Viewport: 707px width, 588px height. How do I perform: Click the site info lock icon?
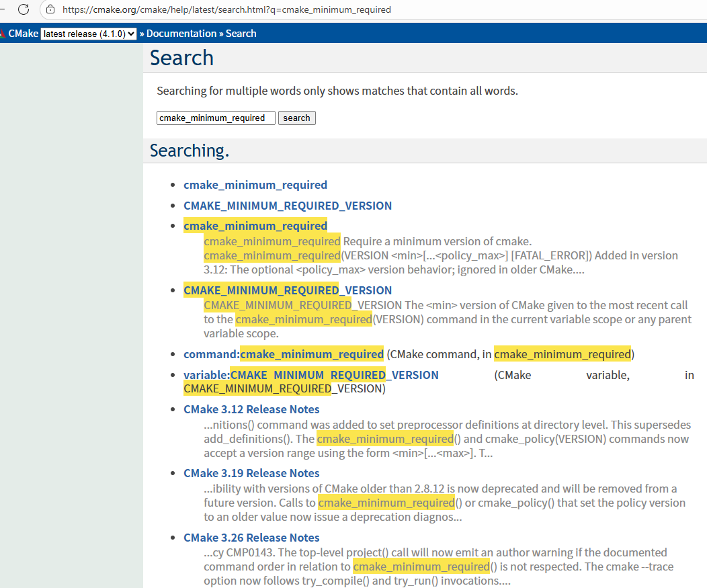tap(50, 9)
